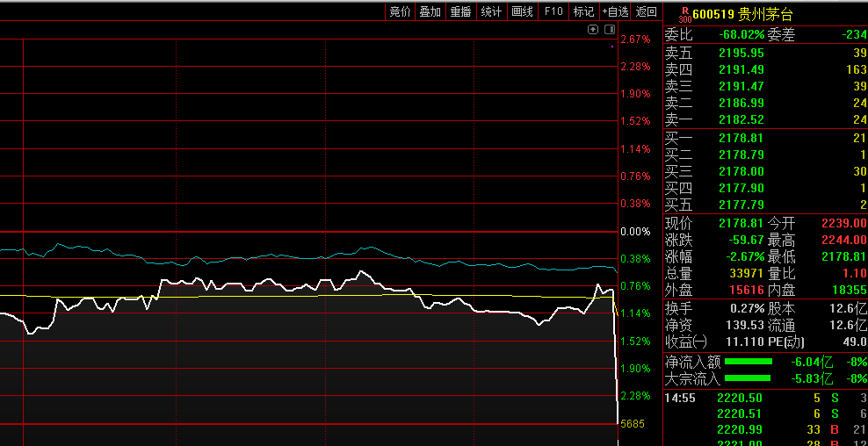
Task: Click 收益 value 11.110
Action: pyautogui.click(x=745, y=342)
